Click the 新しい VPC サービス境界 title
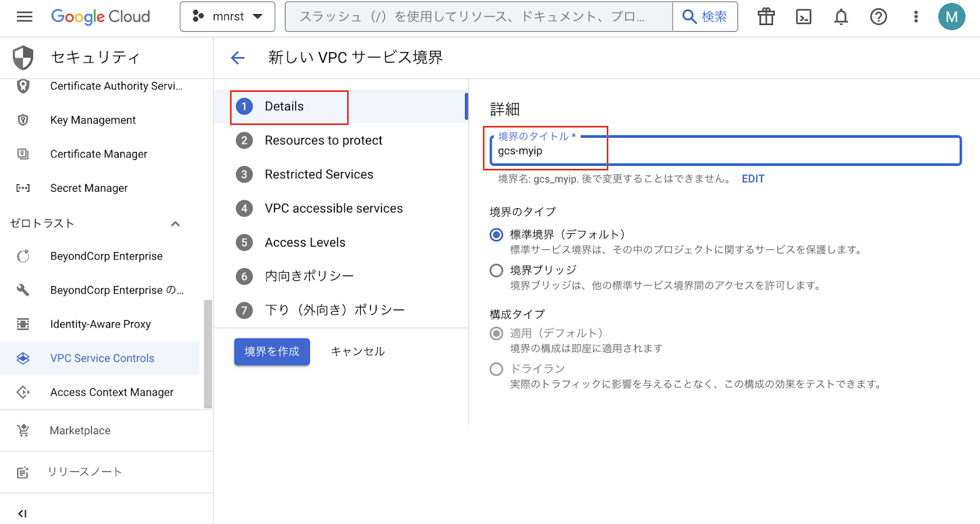The image size is (980, 524). (355, 58)
